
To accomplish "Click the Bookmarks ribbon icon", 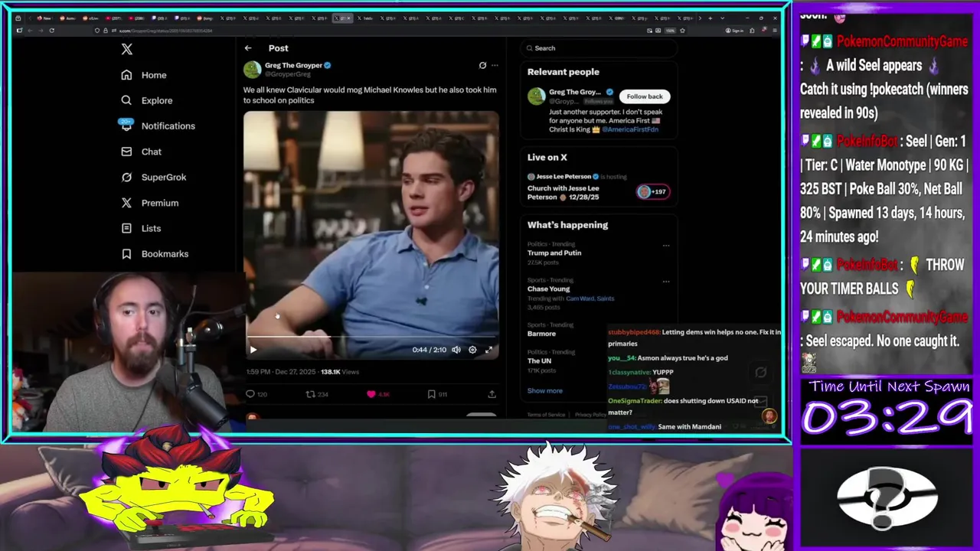I will [126, 253].
